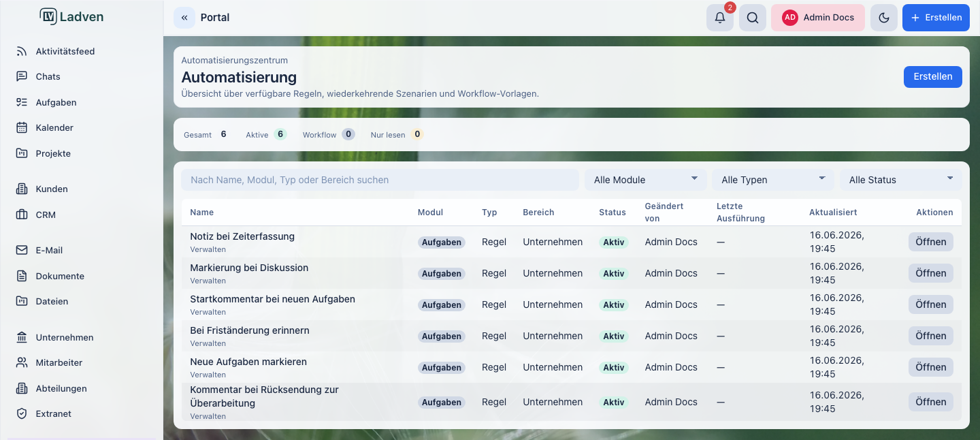This screenshot has width=980, height=440.
Task: Click Verwalten under Neue Aufgaben markieren
Action: 208,375
